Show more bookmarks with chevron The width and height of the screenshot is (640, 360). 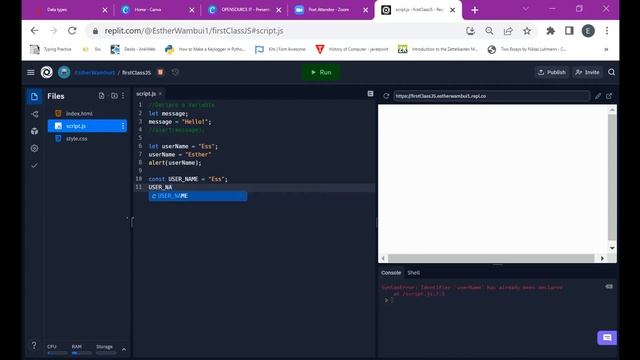pyautogui.click(x=606, y=49)
